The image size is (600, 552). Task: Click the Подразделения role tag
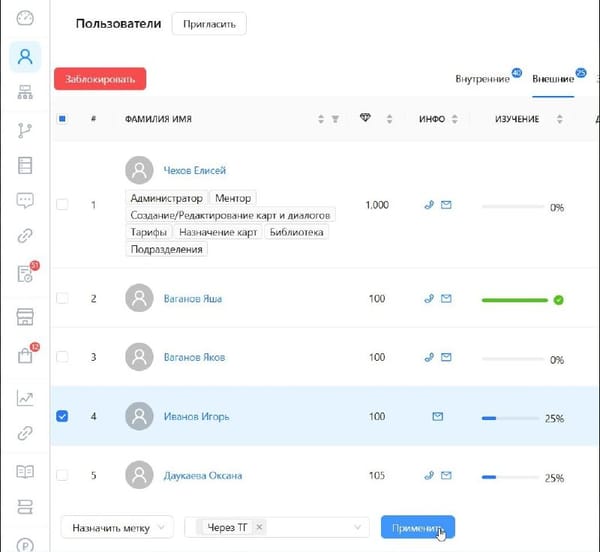(166, 249)
